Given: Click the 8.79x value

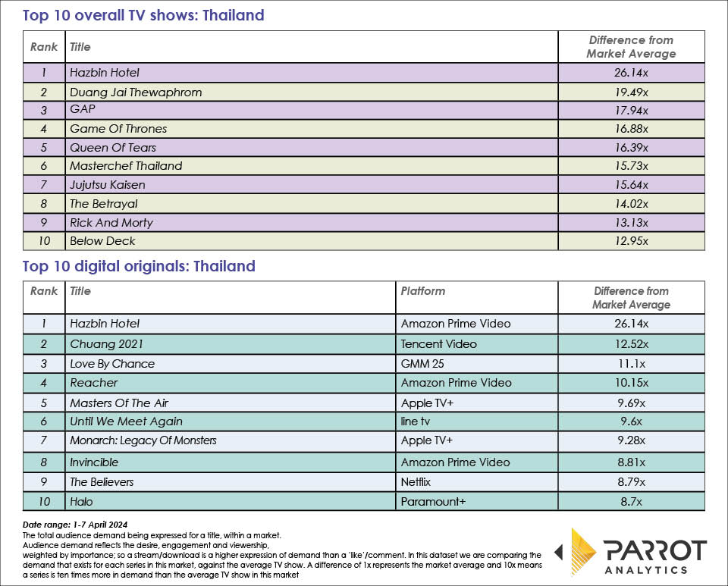Looking at the screenshot, I should [x=632, y=482].
